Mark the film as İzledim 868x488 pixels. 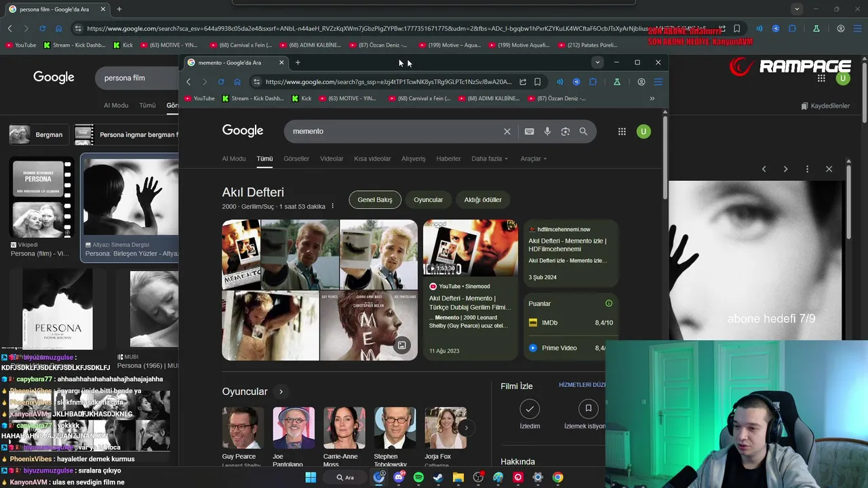[530, 414]
